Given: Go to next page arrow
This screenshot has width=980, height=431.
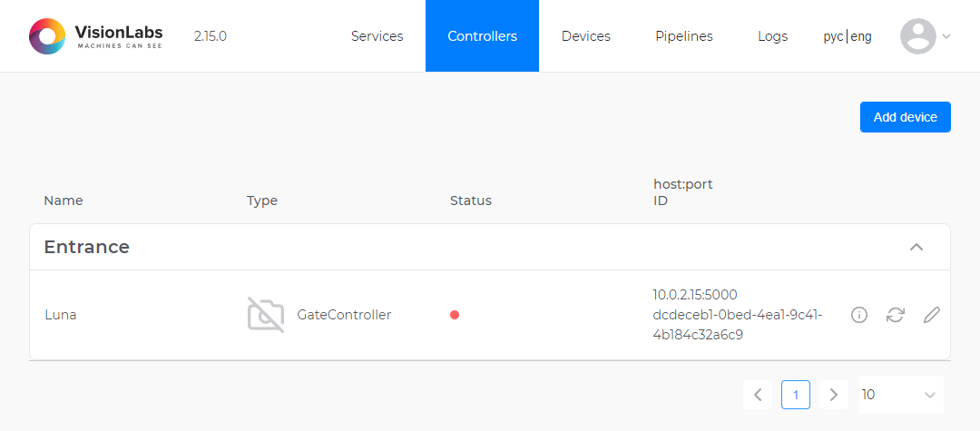Looking at the screenshot, I should tap(833, 395).
